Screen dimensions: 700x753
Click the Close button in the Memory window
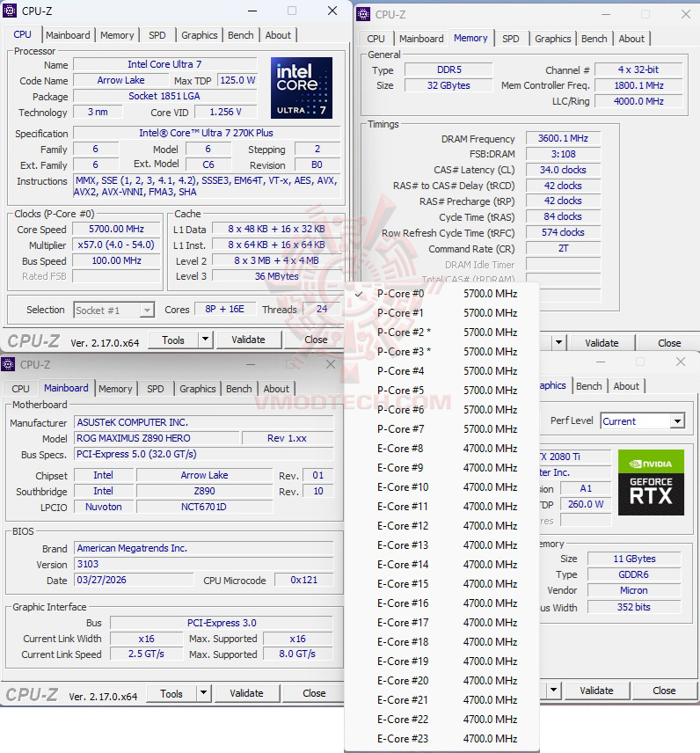click(669, 343)
